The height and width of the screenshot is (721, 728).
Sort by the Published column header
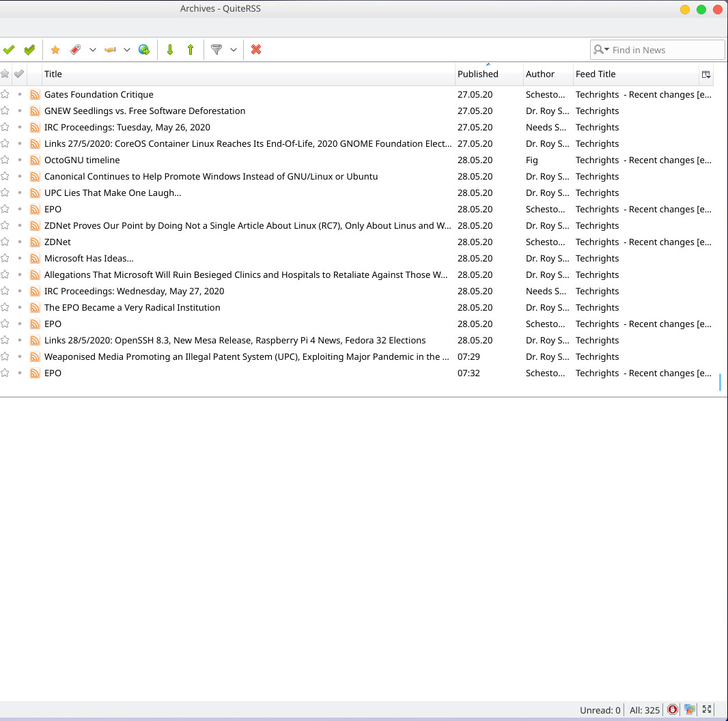coord(489,74)
